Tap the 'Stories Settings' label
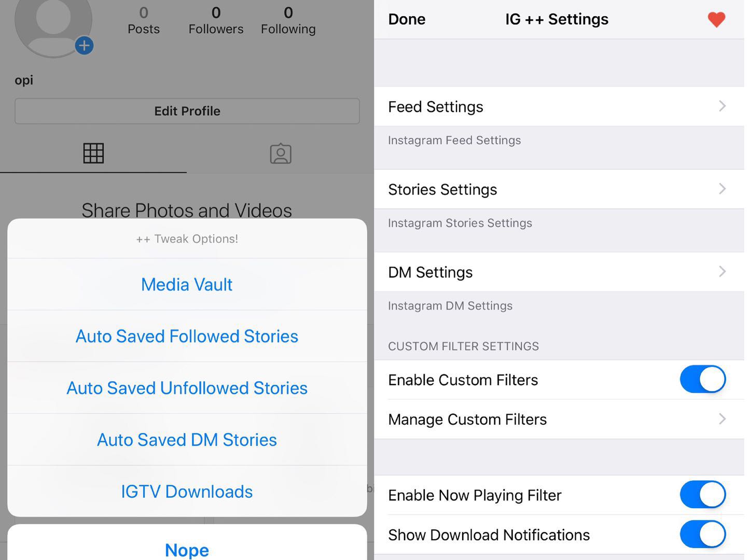748x560 pixels. (x=442, y=190)
